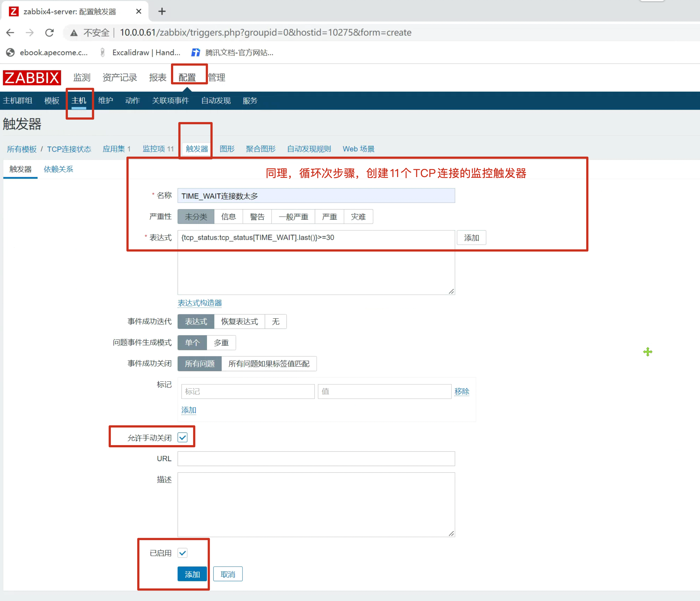Screen dimensions: 700x601
Task: Click the ZABBIX logo
Action: click(32, 78)
